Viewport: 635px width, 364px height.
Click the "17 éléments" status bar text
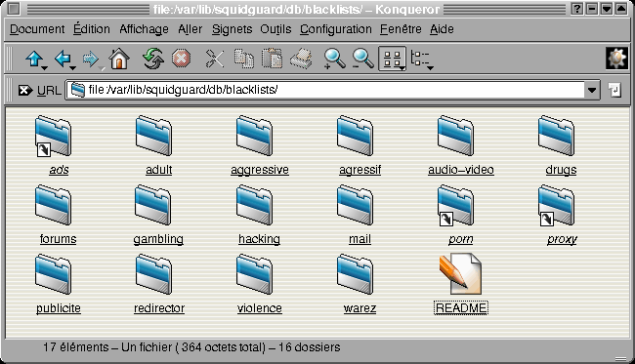point(76,347)
